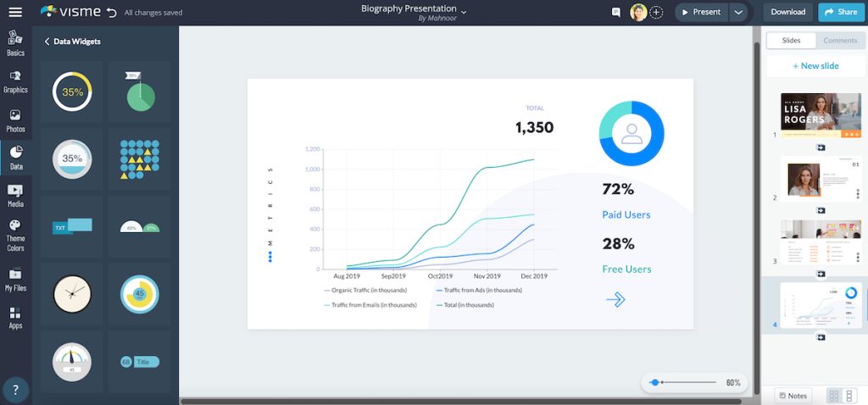Switch to grid view of slides

833,396
